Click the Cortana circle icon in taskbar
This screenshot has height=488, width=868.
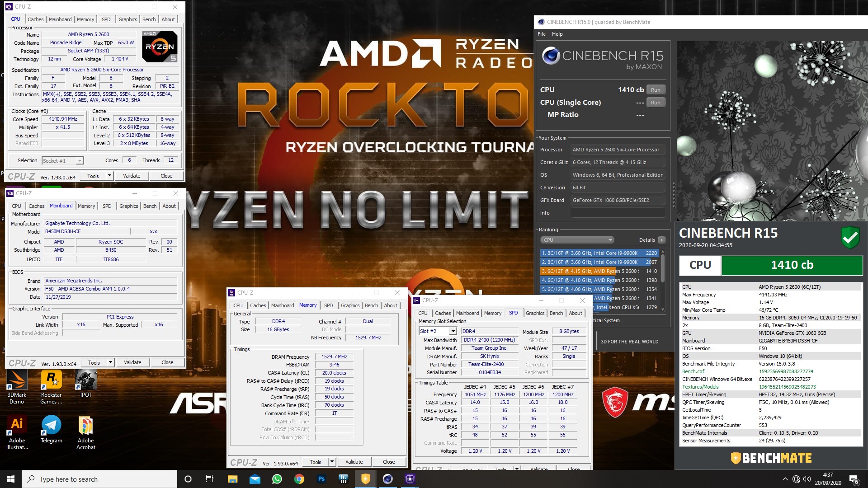[188, 479]
